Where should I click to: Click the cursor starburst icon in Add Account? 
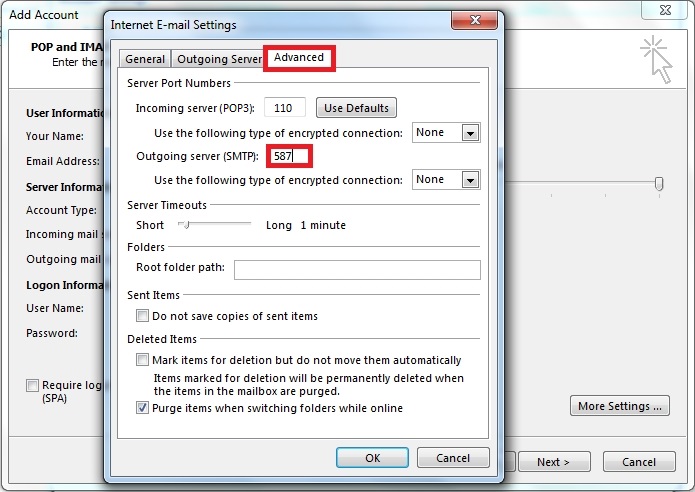coord(656,59)
